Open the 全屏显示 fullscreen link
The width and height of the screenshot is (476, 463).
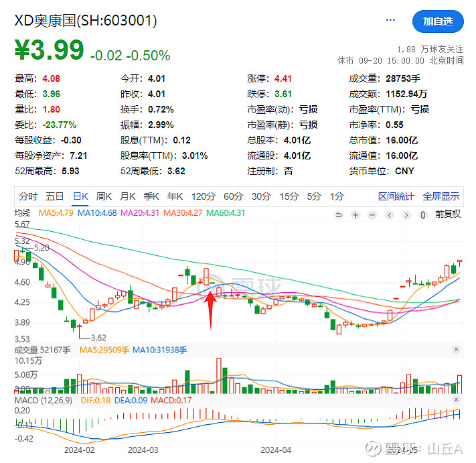point(441,196)
